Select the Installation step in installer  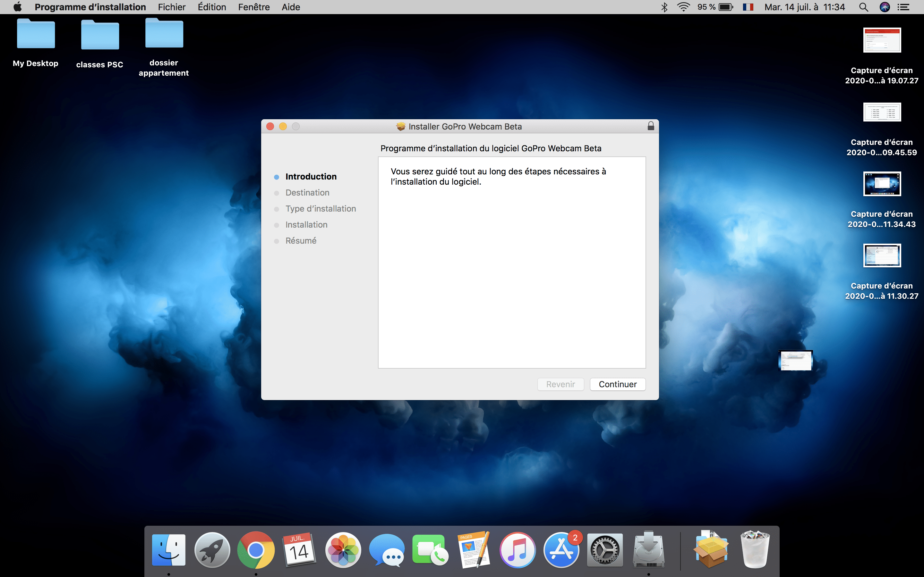click(x=306, y=224)
